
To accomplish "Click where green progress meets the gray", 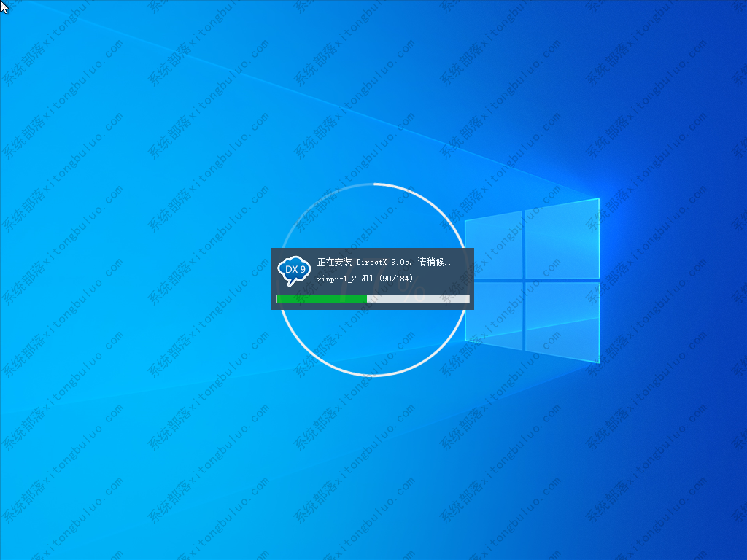I will click(367, 299).
